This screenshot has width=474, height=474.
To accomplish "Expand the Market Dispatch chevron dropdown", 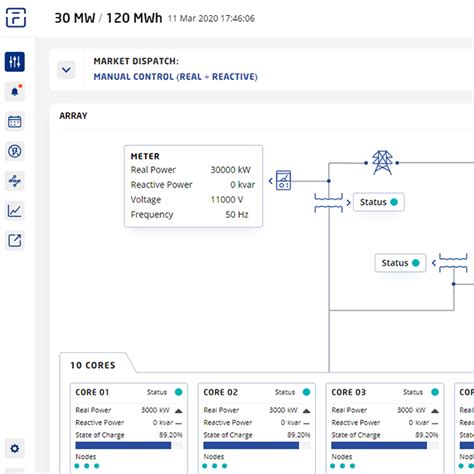I will pyautogui.click(x=66, y=70).
